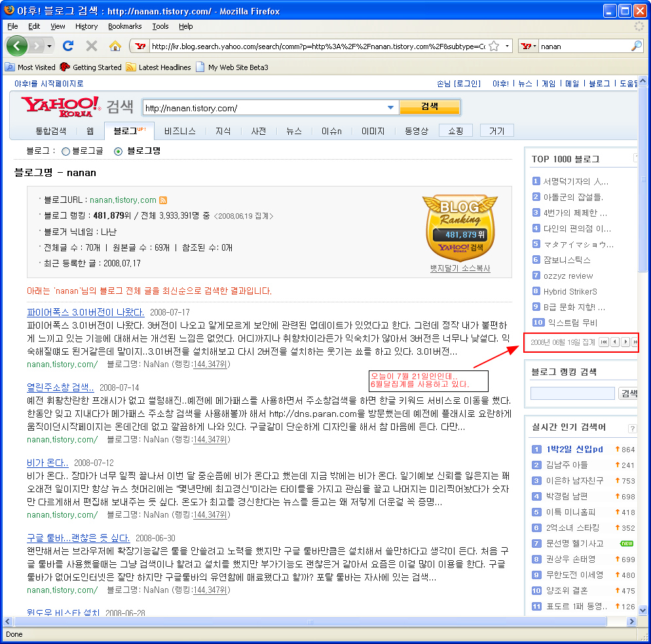
Task: Open the Bookmarks menu
Action: 124,26
